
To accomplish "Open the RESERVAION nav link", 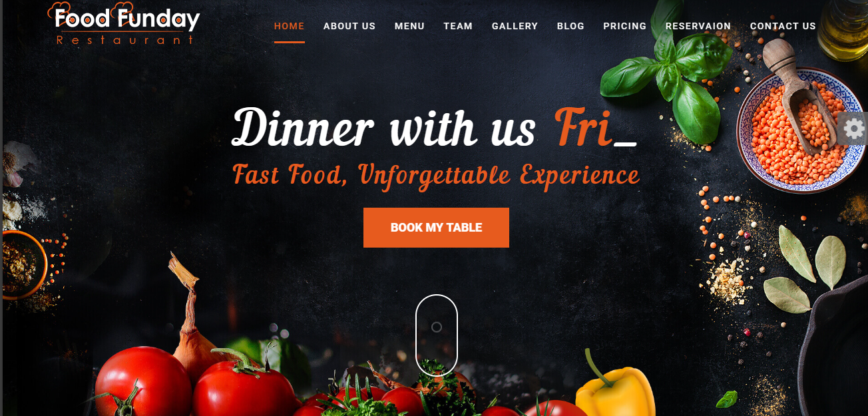I will 698,26.
